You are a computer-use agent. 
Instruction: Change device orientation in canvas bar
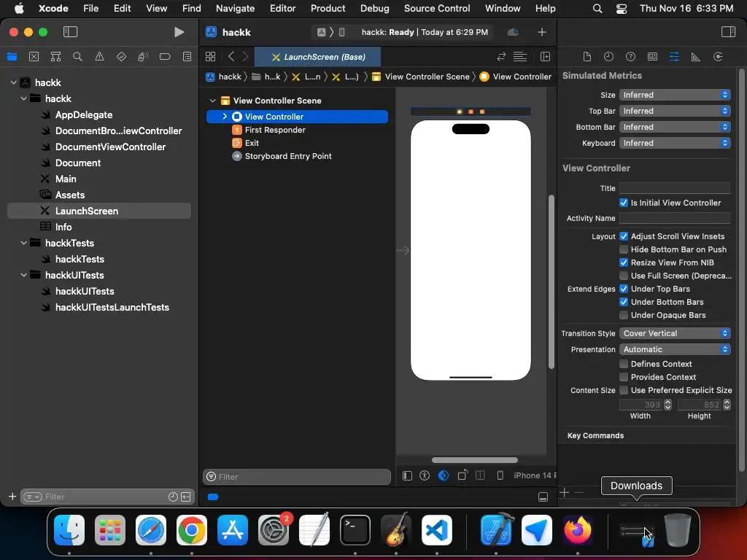[x=462, y=475]
